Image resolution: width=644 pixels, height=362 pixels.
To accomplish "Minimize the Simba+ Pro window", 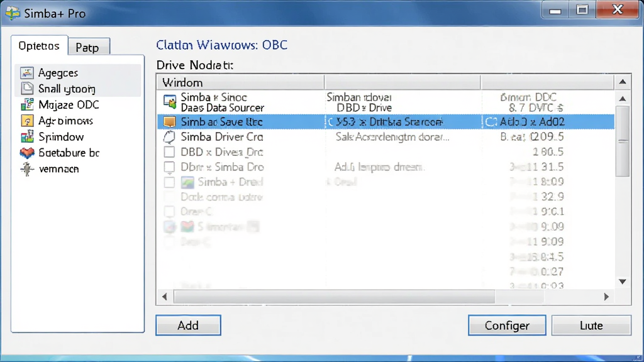I will pyautogui.click(x=555, y=10).
